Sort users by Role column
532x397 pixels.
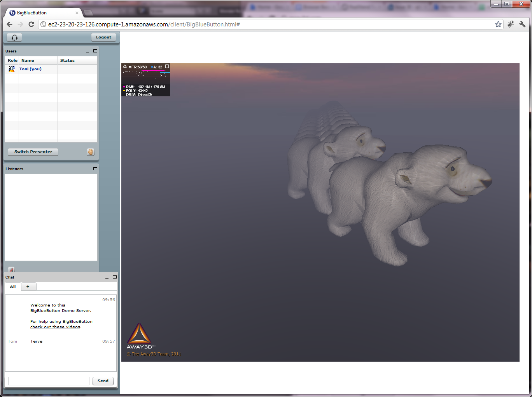[12, 61]
